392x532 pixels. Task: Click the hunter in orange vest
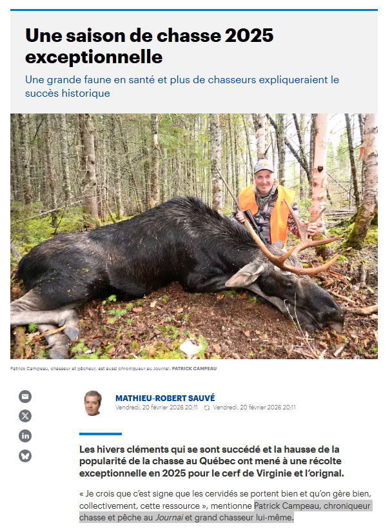tap(269, 201)
